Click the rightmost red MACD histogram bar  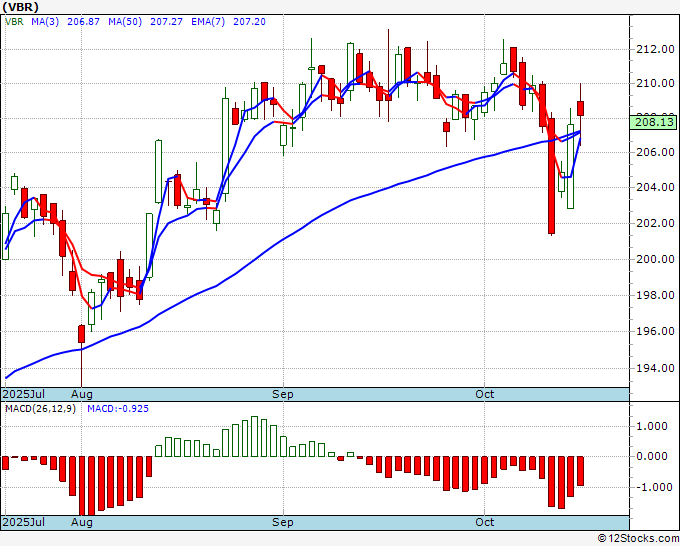pos(580,471)
